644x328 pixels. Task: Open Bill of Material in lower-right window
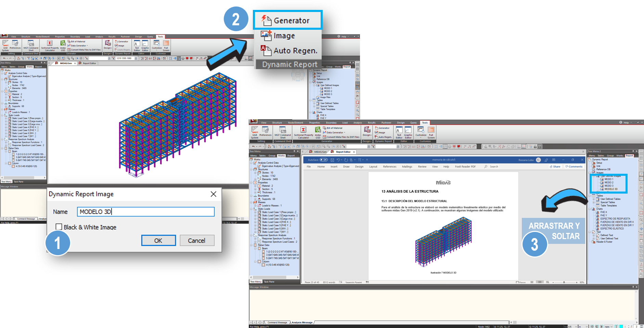[x=332, y=128]
